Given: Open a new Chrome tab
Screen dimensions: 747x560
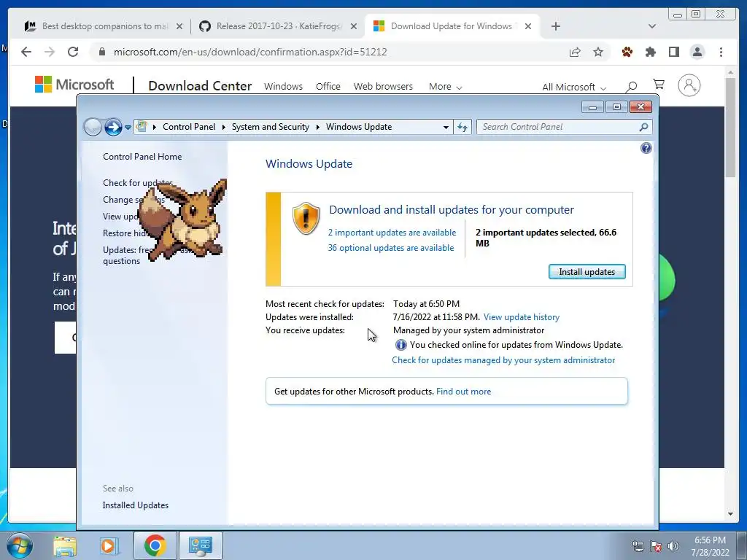Looking at the screenshot, I should pyautogui.click(x=555, y=26).
